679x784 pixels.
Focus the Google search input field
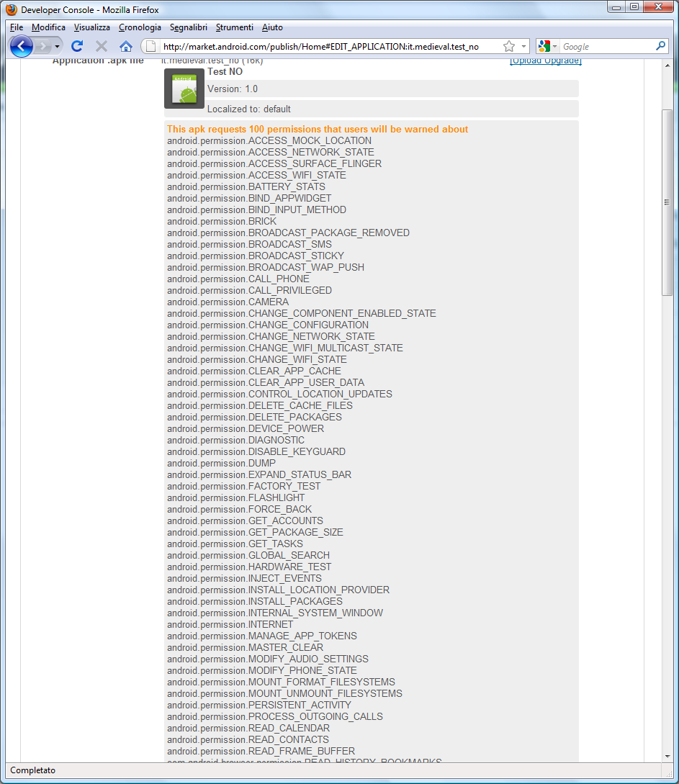(607, 47)
